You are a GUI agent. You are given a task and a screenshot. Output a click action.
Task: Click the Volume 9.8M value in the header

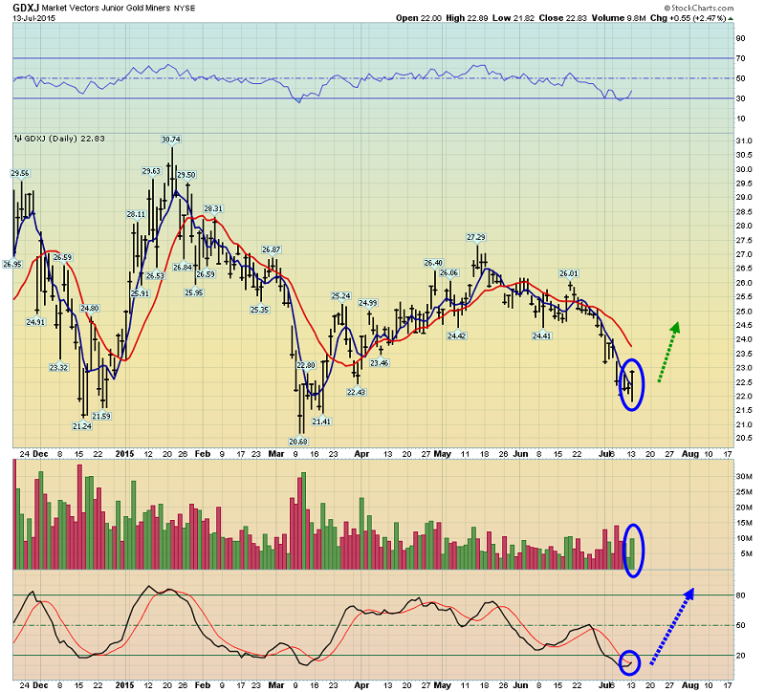pos(619,18)
